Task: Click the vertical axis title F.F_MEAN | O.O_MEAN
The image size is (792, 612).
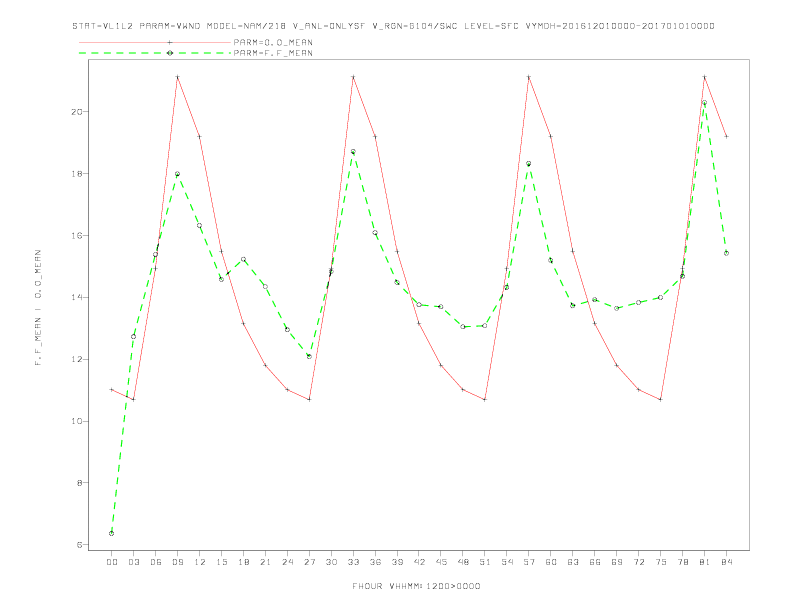Action: [38, 308]
